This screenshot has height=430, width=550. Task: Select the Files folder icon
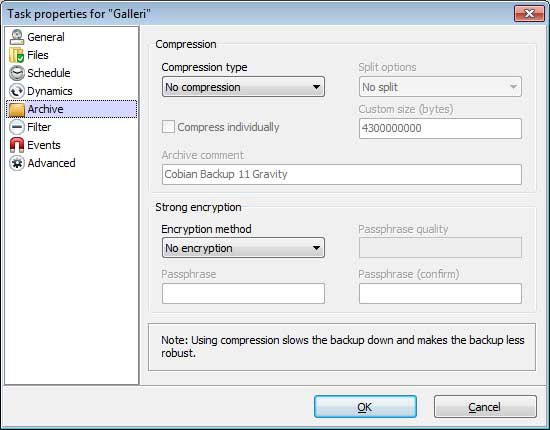click(x=17, y=55)
